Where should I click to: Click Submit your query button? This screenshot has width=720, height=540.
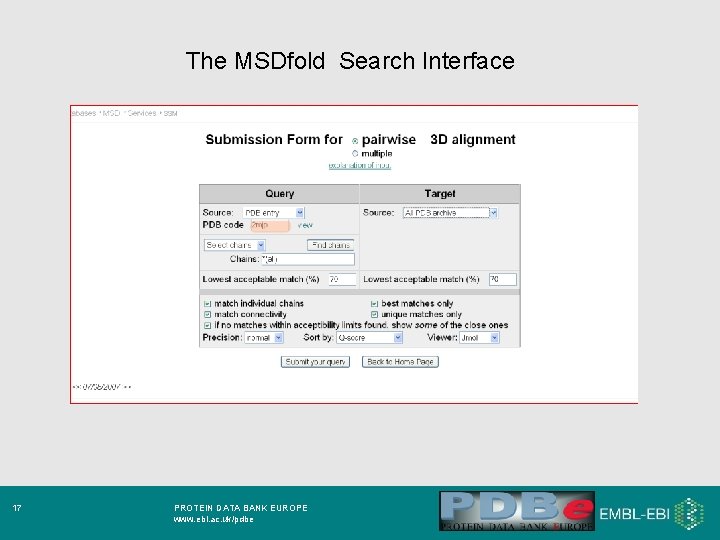click(315, 362)
